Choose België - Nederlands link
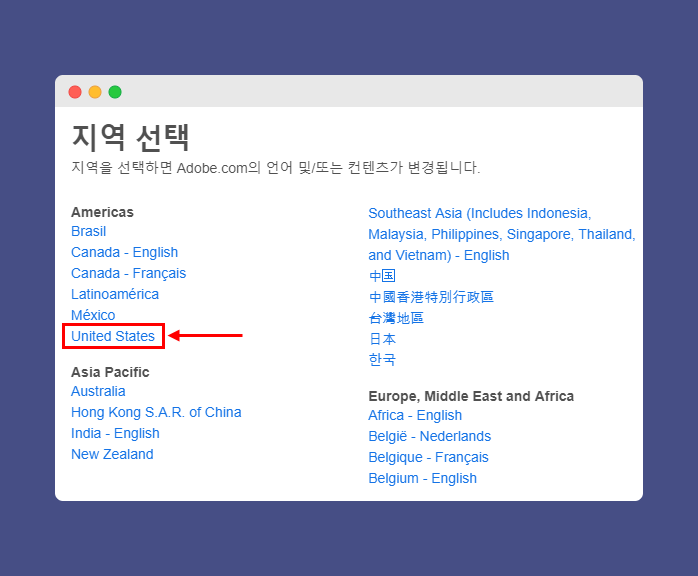This screenshot has height=576, width=698. tap(430, 436)
